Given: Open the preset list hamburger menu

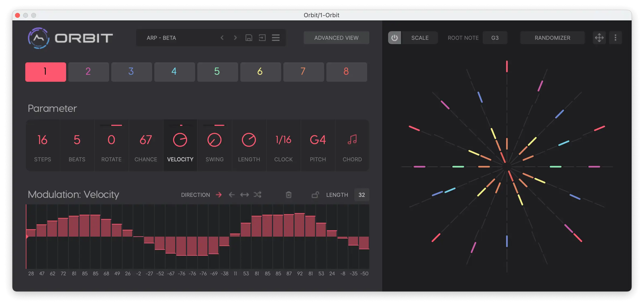Looking at the screenshot, I should coord(276,38).
